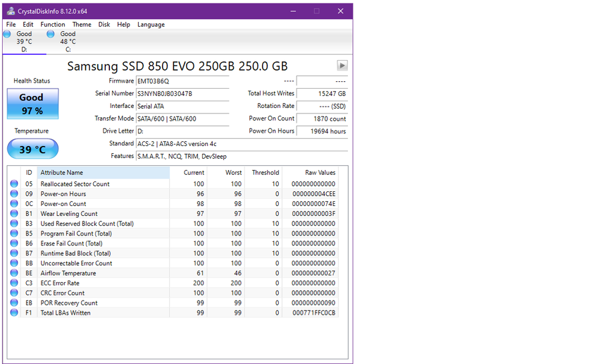The height and width of the screenshot is (364, 600).
Task: Click the Raw Values column header
Action: pyautogui.click(x=310, y=173)
